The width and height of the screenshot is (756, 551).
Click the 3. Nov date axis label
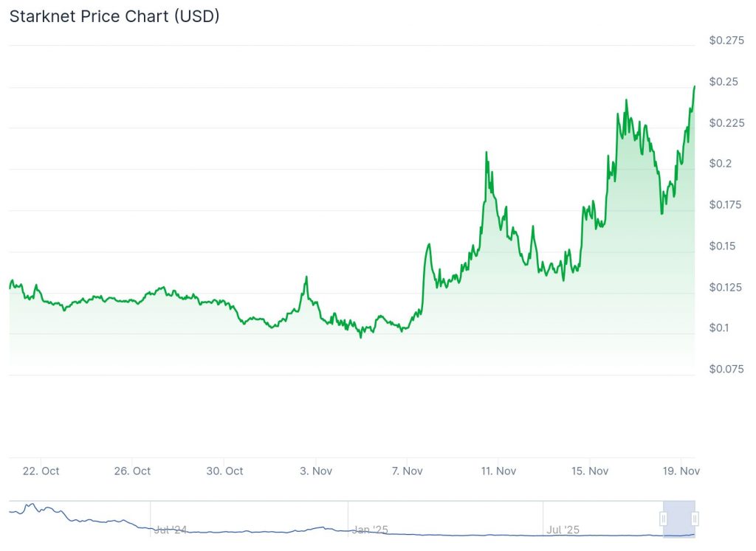click(316, 471)
